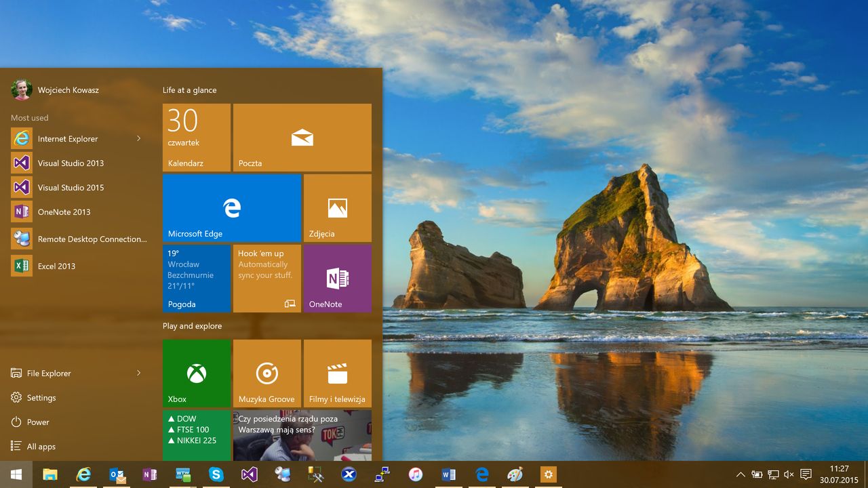The width and height of the screenshot is (868, 488).
Task: Open the Microsoft Edge tile
Action: click(232, 208)
